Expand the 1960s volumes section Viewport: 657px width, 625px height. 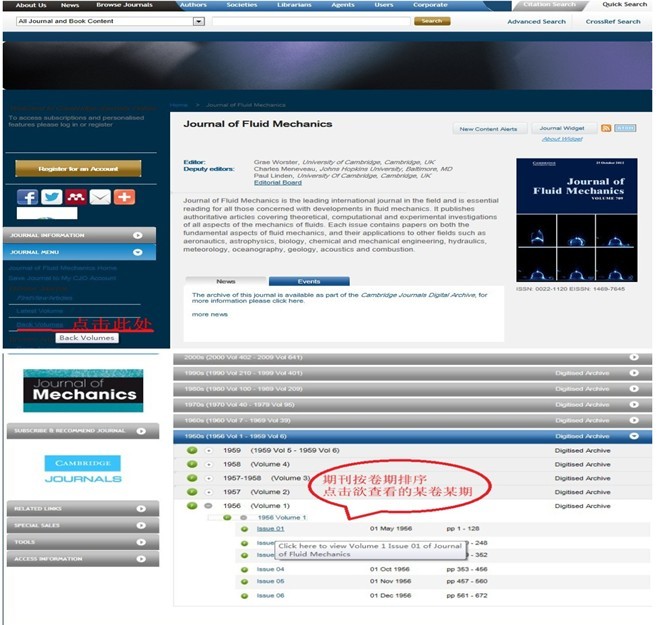[634, 420]
